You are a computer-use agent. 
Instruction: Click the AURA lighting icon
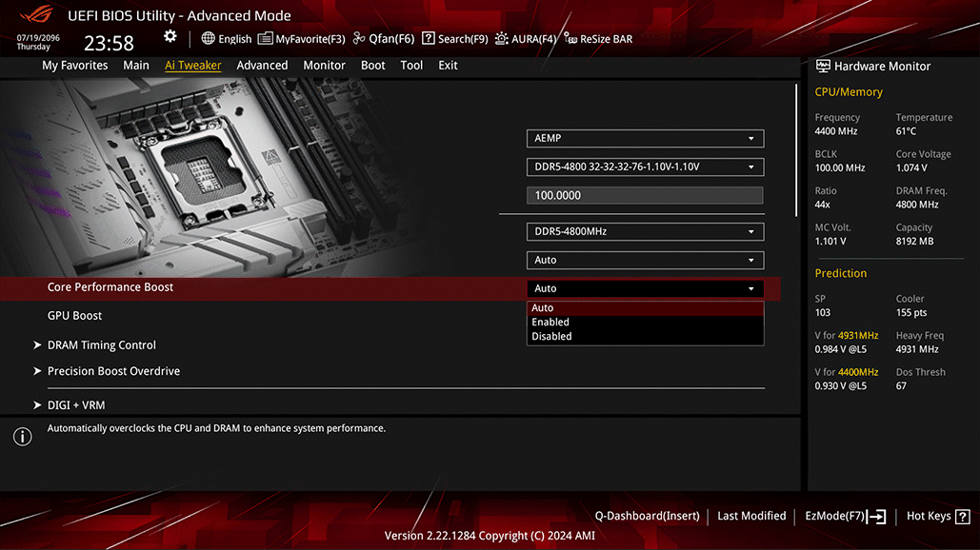click(x=501, y=39)
